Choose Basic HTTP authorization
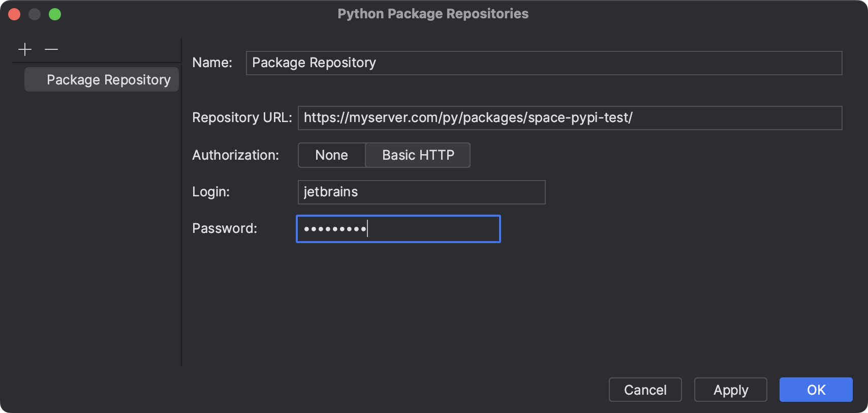 coord(418,155)
